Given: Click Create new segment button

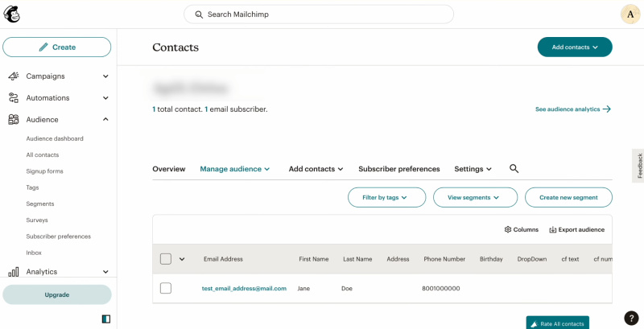Looking at the screenshot, I should click(x=568, y=197).
